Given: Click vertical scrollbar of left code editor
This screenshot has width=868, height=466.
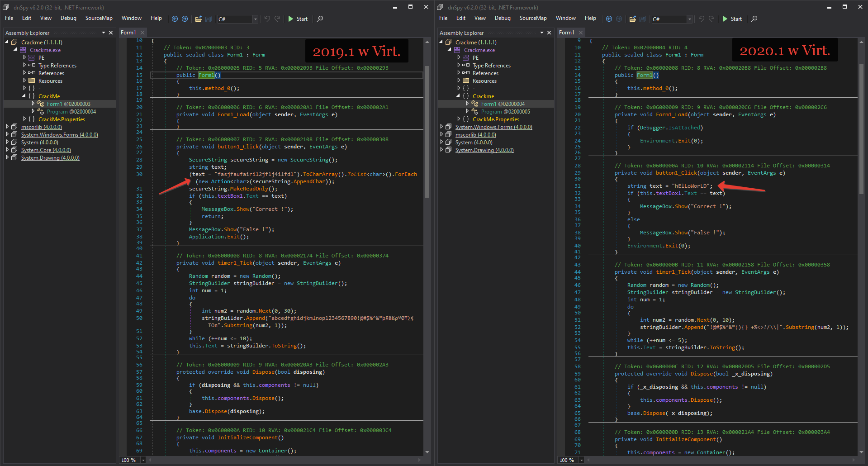Looking at the screenshot, I should coord(427,131).
